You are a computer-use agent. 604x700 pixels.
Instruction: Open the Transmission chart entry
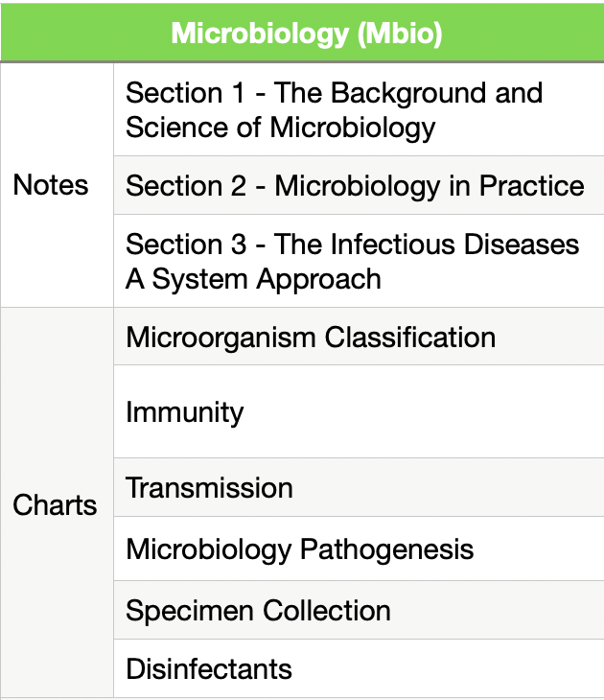pos(209,487)
